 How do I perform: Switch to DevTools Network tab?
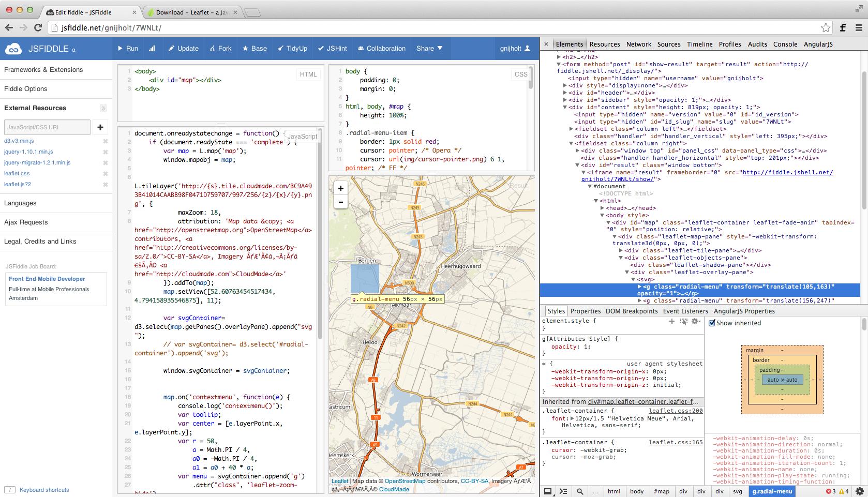639,44
